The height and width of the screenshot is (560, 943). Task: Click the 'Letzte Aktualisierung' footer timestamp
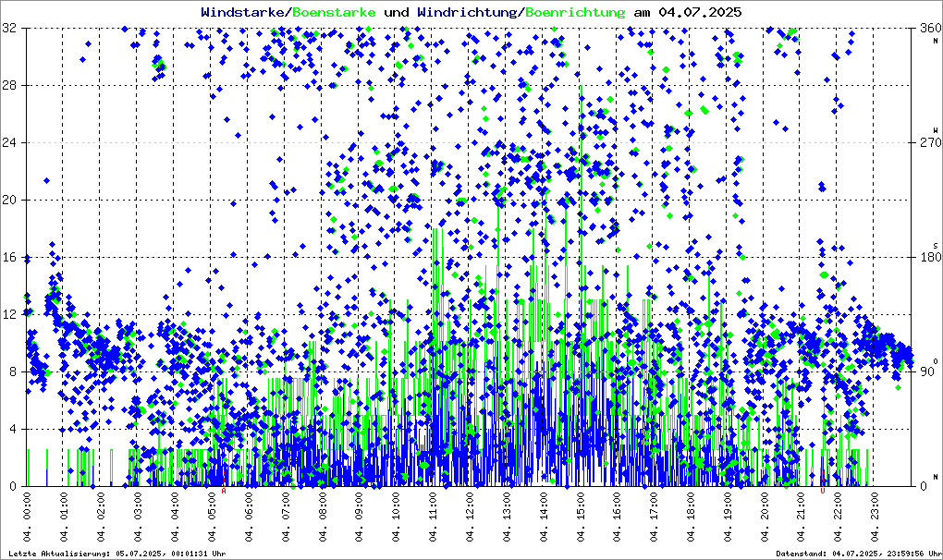(117, 554)
